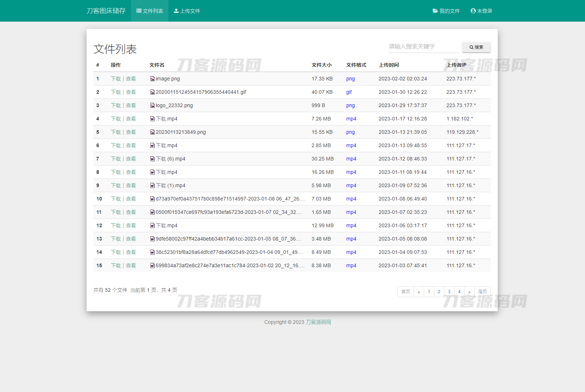Click the file icon beside image.png
The width and height of the screenshot is (585, 392).
152,79
